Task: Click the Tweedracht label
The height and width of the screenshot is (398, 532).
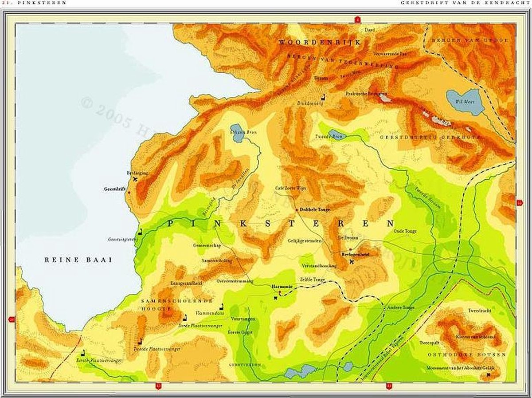Action: [480, 311]
